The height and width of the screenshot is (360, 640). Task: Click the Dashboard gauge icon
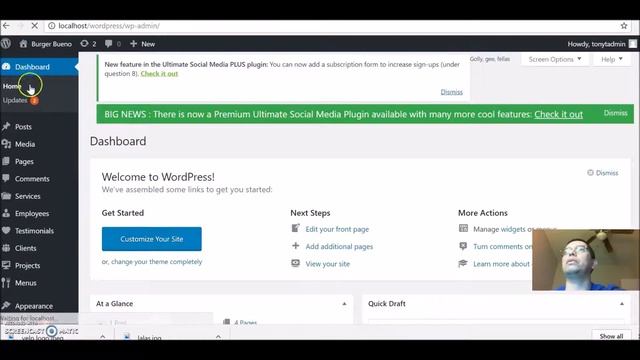pos(6,67)
